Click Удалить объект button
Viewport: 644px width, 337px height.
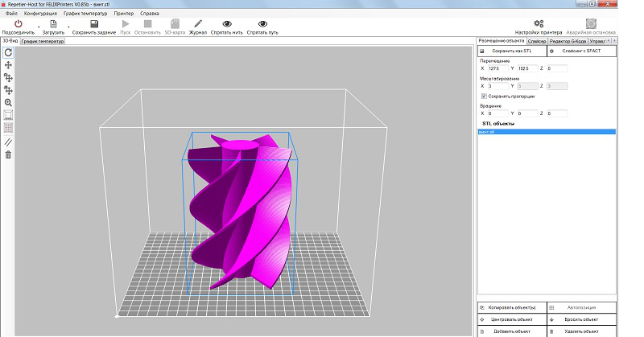[x=581, y=331]
